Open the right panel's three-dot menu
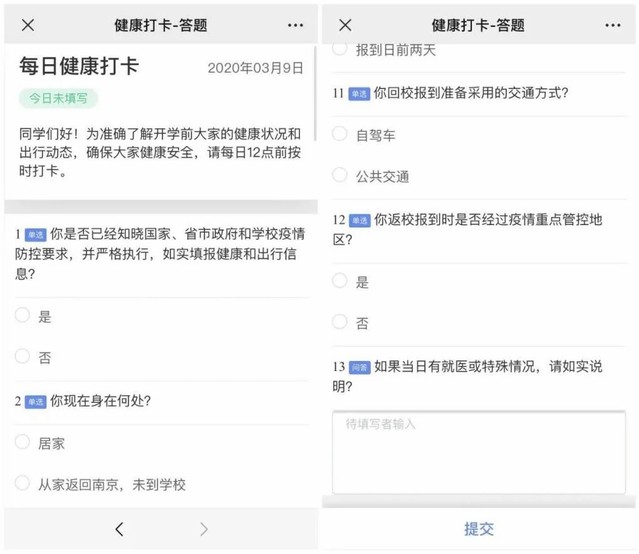Viewport: 639px width, 554px height. click(612, 25)
